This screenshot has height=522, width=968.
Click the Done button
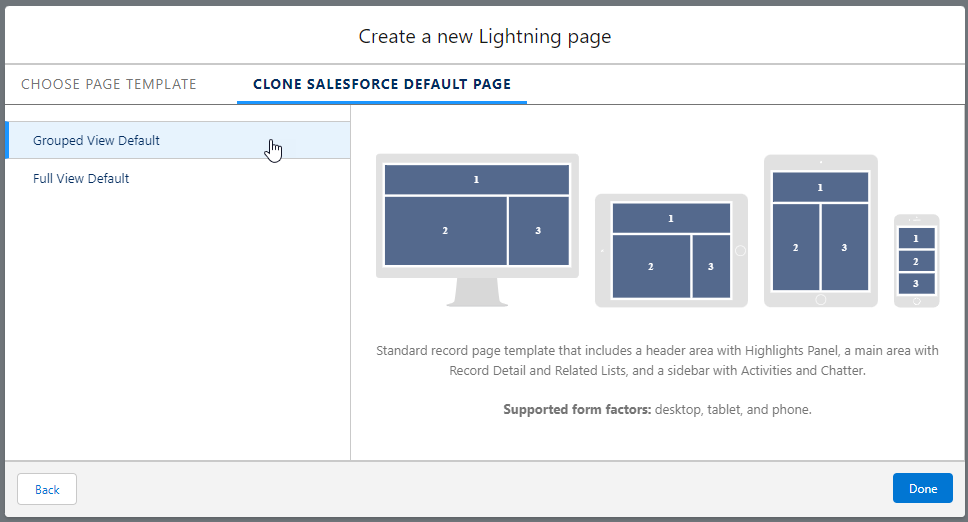[x=923, y=489]
